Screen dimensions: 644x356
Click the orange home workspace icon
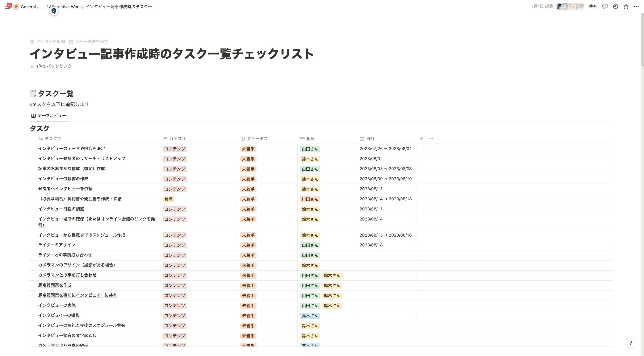[16, 7]
